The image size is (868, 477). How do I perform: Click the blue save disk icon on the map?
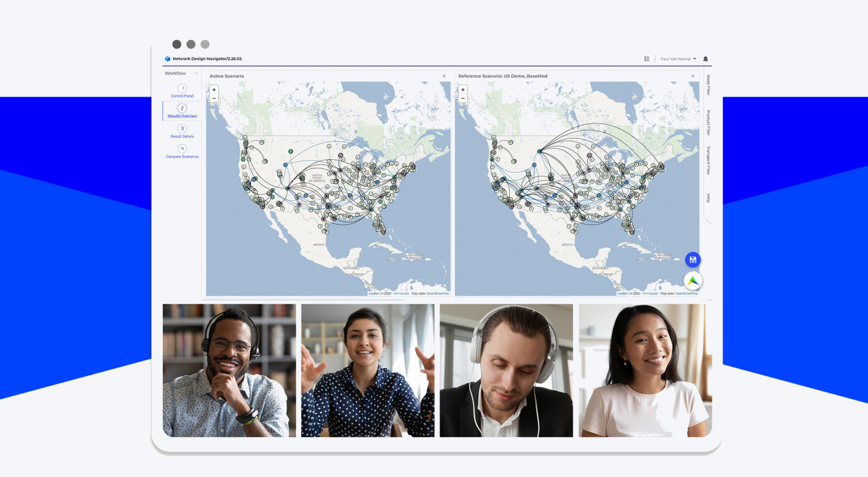(692, 259)
